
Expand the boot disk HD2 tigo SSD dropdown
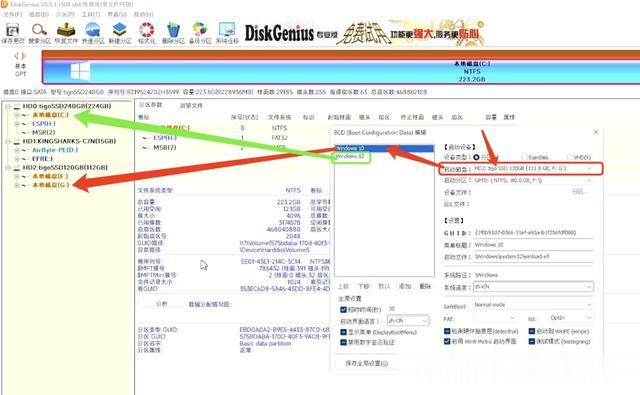533,169
